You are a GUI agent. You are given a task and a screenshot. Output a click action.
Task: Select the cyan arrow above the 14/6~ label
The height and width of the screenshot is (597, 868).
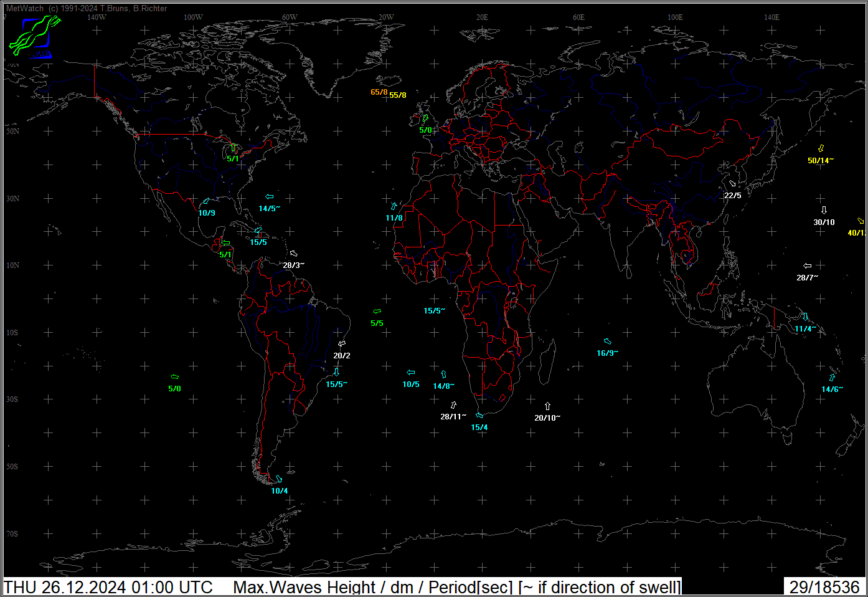(832, 378)
